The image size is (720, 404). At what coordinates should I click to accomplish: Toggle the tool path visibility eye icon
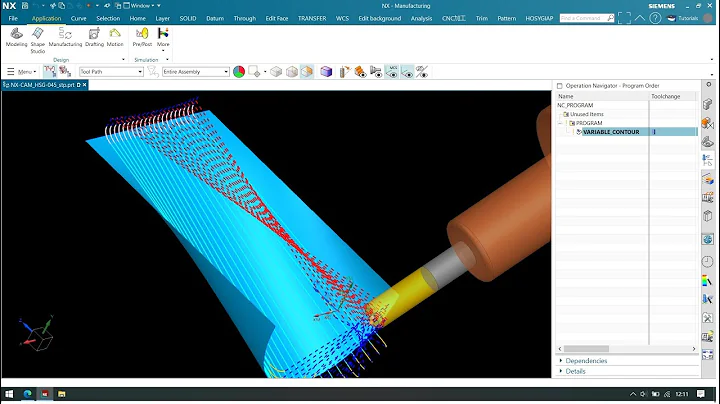407,72
